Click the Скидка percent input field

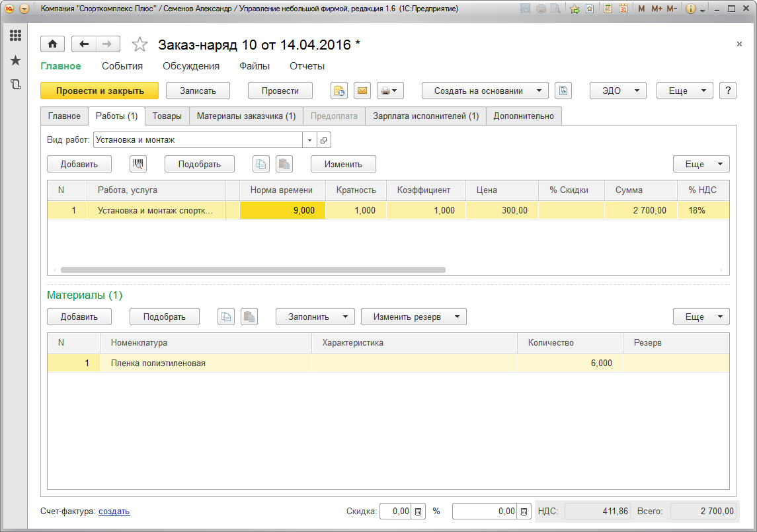(x=395, y=512)
